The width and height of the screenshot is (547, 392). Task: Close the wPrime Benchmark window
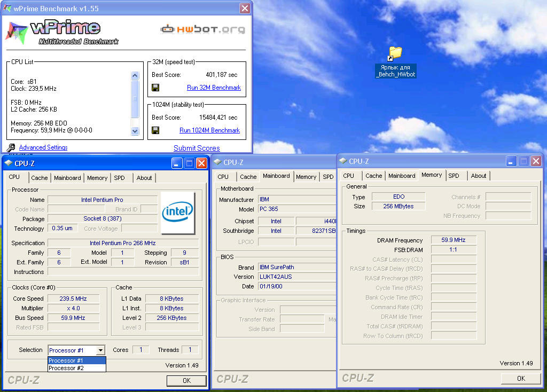pos(245,8)
